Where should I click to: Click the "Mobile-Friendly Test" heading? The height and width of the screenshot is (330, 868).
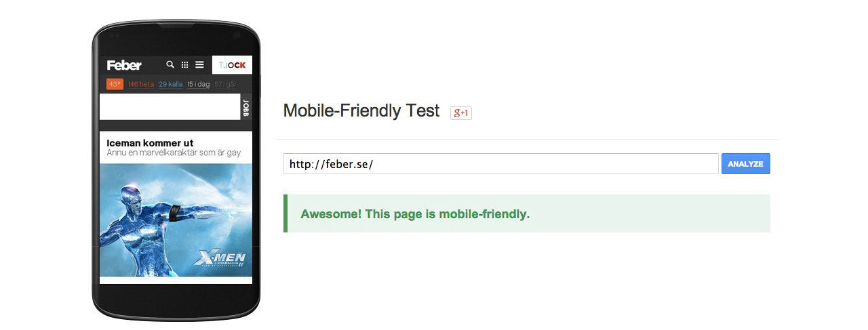[x=361, y=111]
